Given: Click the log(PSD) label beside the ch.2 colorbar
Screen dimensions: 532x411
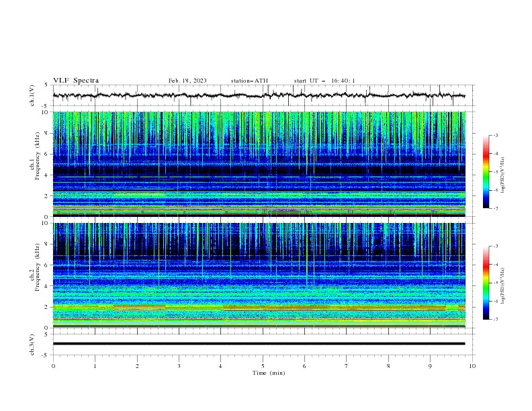Looking at the screenshot, I should pos(503,286).
